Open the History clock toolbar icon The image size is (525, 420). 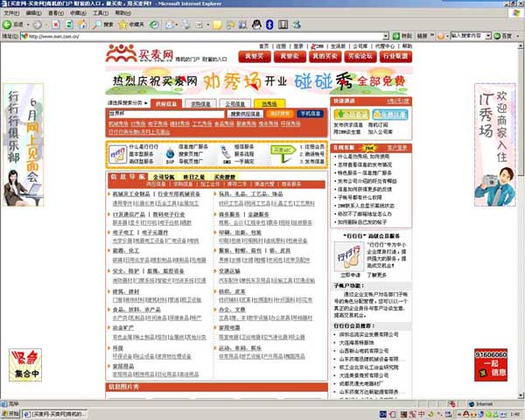[x=154, y=24]
